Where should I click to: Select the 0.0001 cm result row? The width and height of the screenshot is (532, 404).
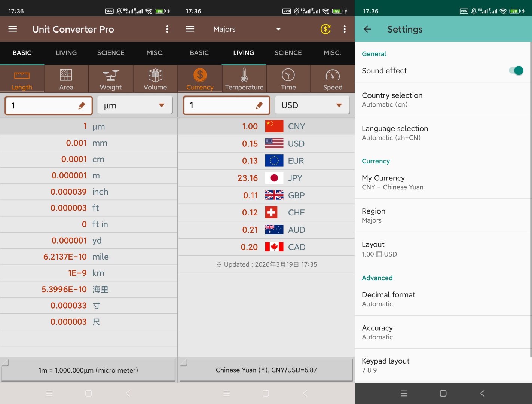(x=89, y=159)
